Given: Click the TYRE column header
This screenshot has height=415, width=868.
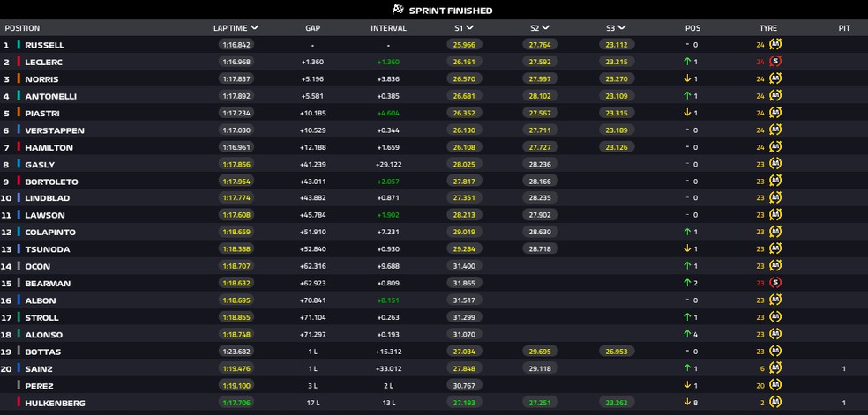Looking at the screenshot, I should [767, 28].
